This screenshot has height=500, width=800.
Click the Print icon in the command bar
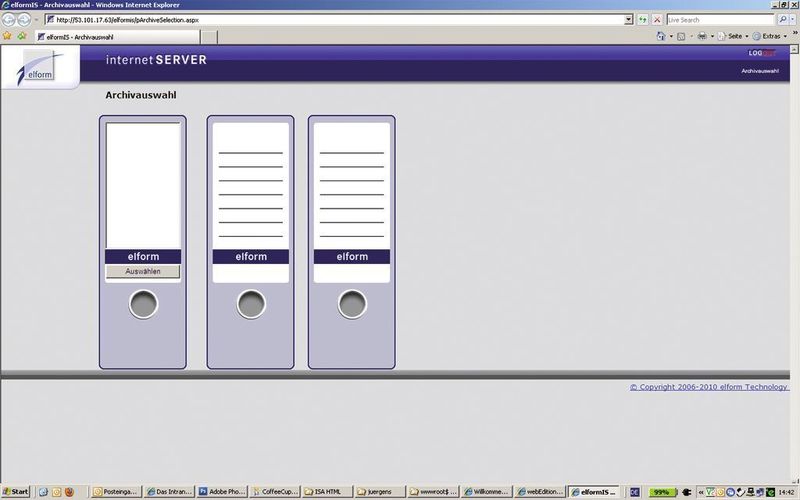click(x=703, y=36)
